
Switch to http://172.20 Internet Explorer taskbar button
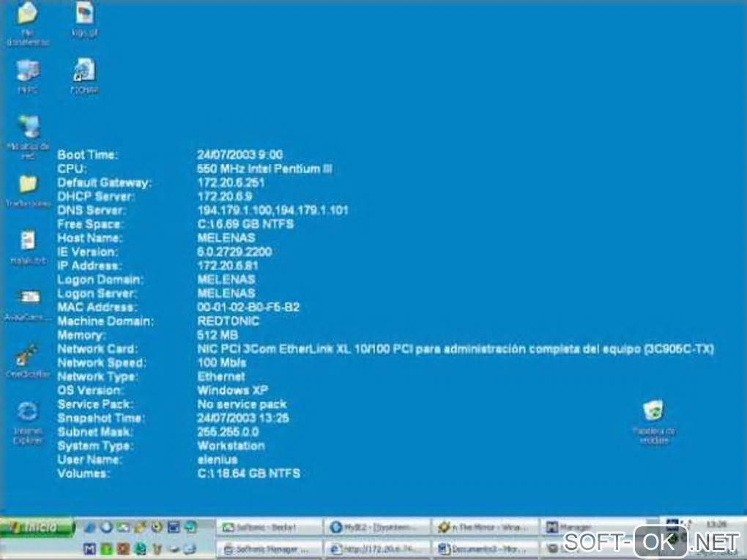[x=377, y=549]
